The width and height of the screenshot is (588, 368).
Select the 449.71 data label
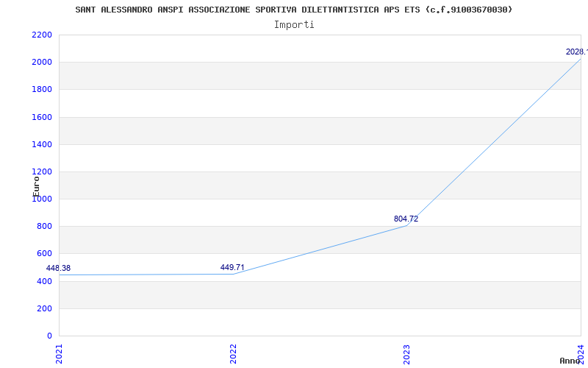click(x=232, y=267)
